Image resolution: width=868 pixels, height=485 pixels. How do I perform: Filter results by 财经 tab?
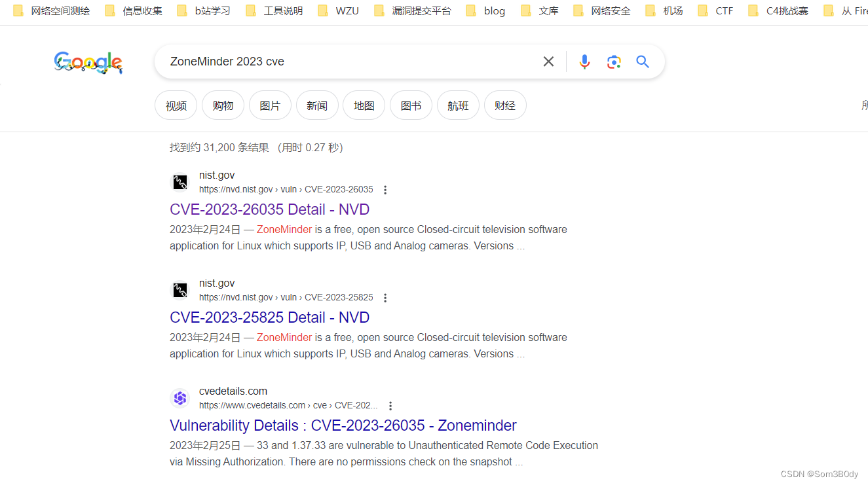coord(505,105)
